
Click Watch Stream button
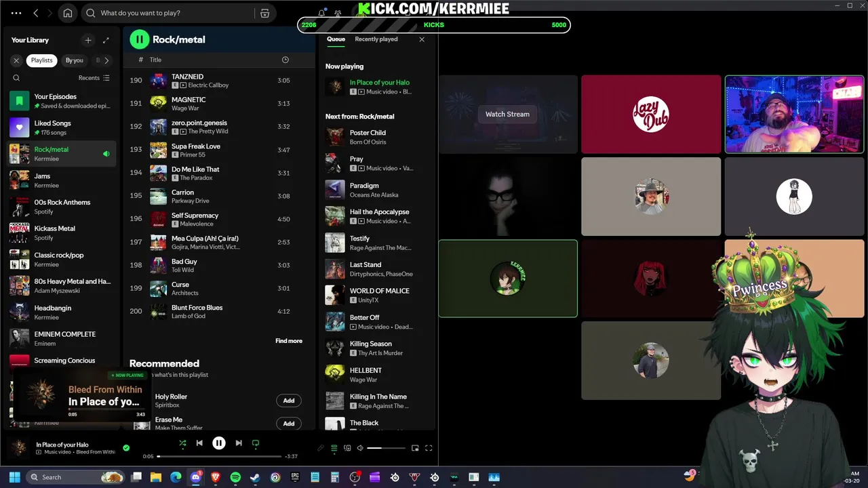(507, 114)
